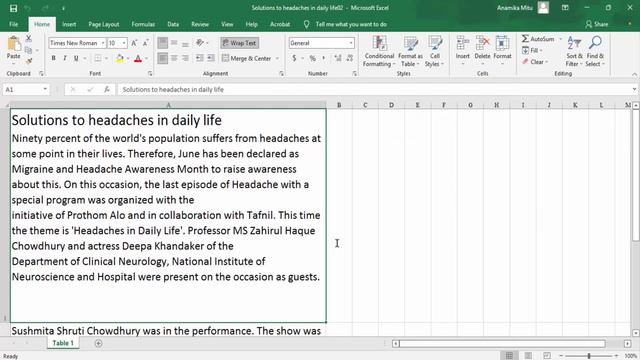Open the Name Box dropdown arrow
The width and height of the screenshot is (640, 360).
tap(45, 89)
